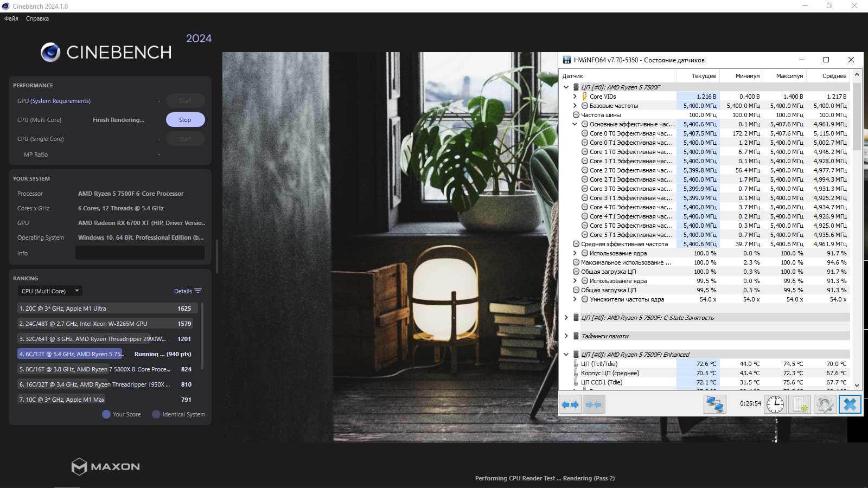
Task: Click HWiNFO vertical scrollbar thumb
Action: pos(857,116)
